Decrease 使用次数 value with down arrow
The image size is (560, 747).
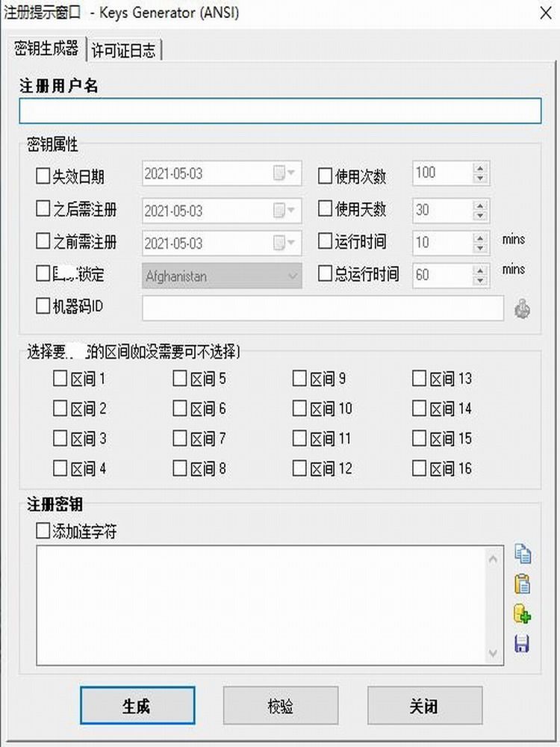point(480,179)
